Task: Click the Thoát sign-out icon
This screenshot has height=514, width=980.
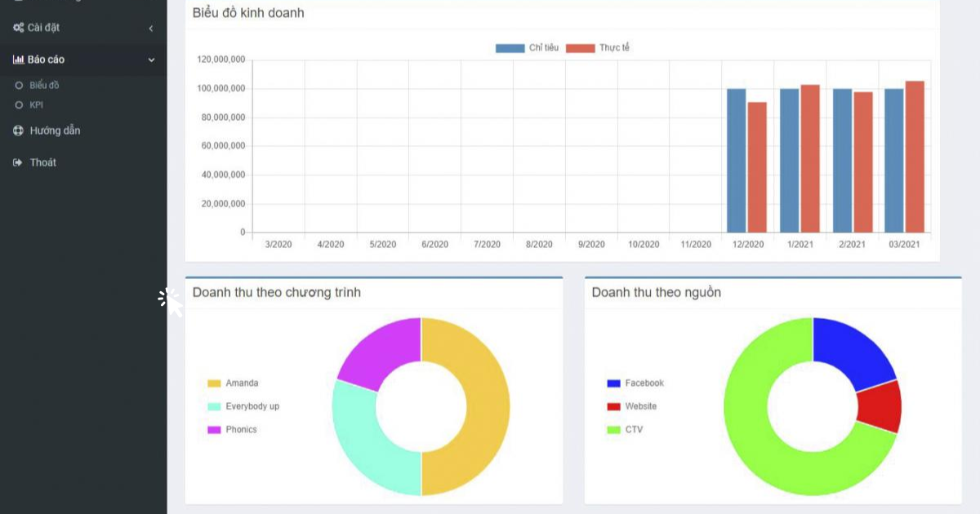Action: pyautogui.click(x=18, y=162)
